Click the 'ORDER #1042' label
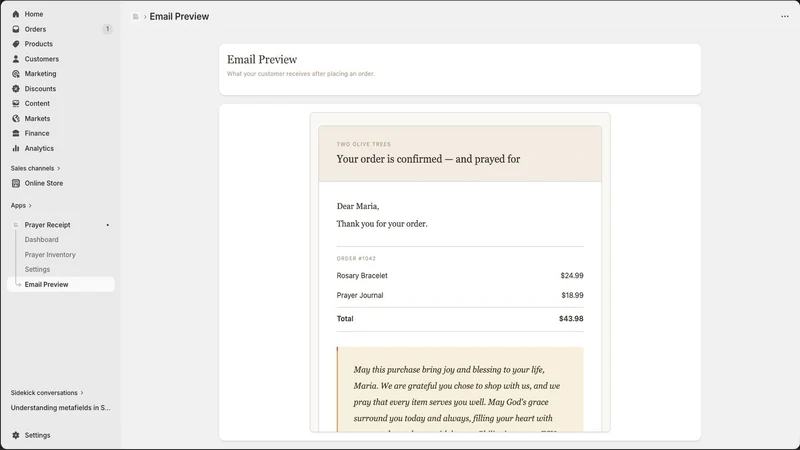 coord(356,259)
